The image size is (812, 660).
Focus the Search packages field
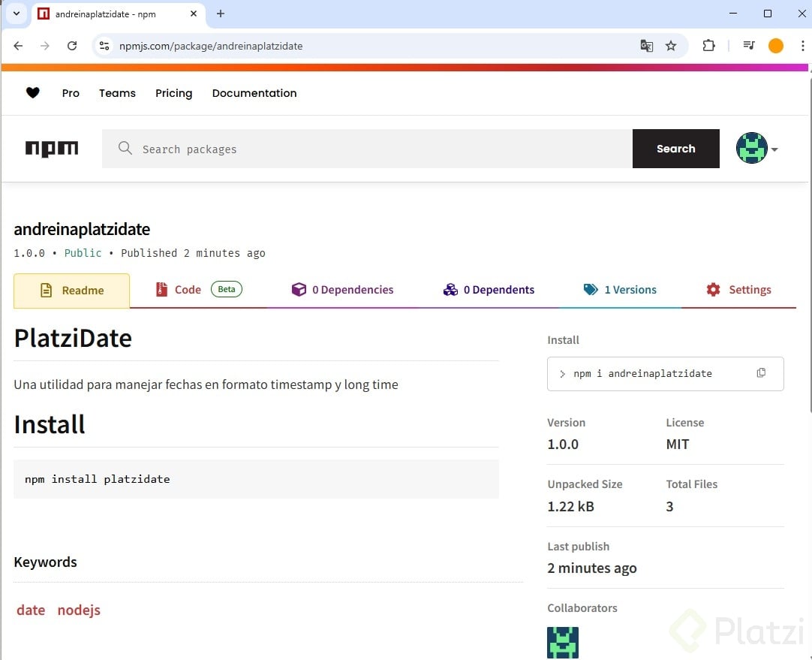[x=367, y=149]
